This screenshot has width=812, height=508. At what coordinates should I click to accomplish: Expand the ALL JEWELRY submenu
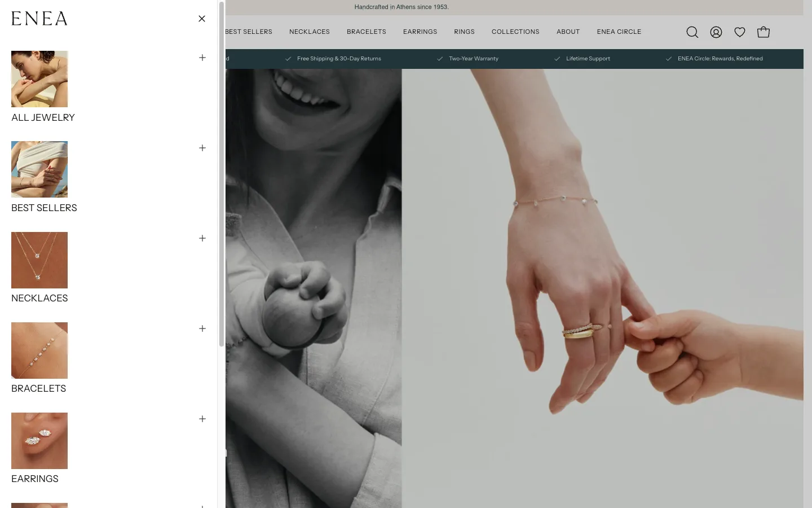point(202,58)
